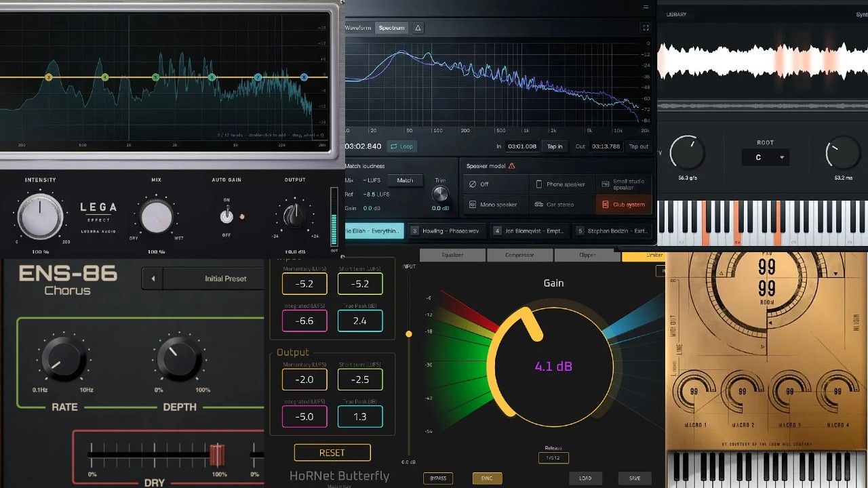Select the Car stereo speaker model
Image resolution: width=868 pixels, height=488 pixels.
(x=562, y=204)
